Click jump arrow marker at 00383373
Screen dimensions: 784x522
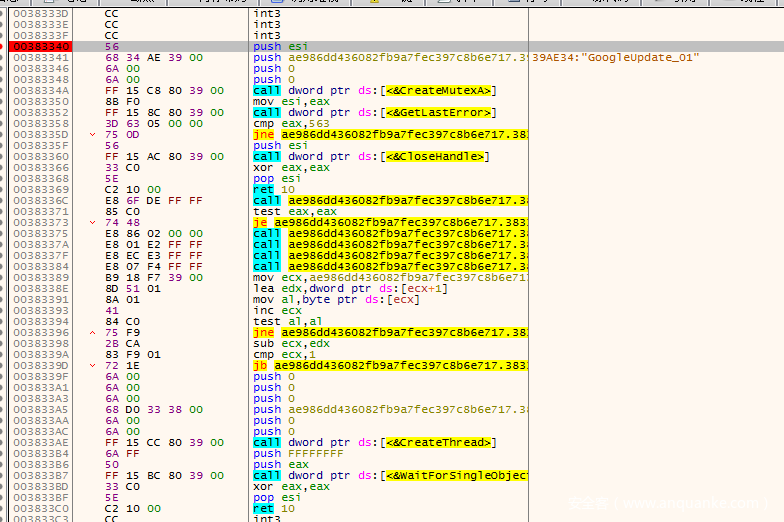[93, 222]
